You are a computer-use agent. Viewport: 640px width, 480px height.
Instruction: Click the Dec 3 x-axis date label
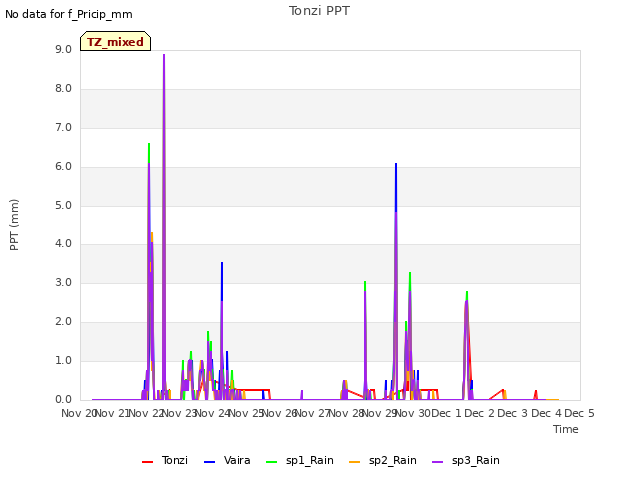tap(513, 413)
